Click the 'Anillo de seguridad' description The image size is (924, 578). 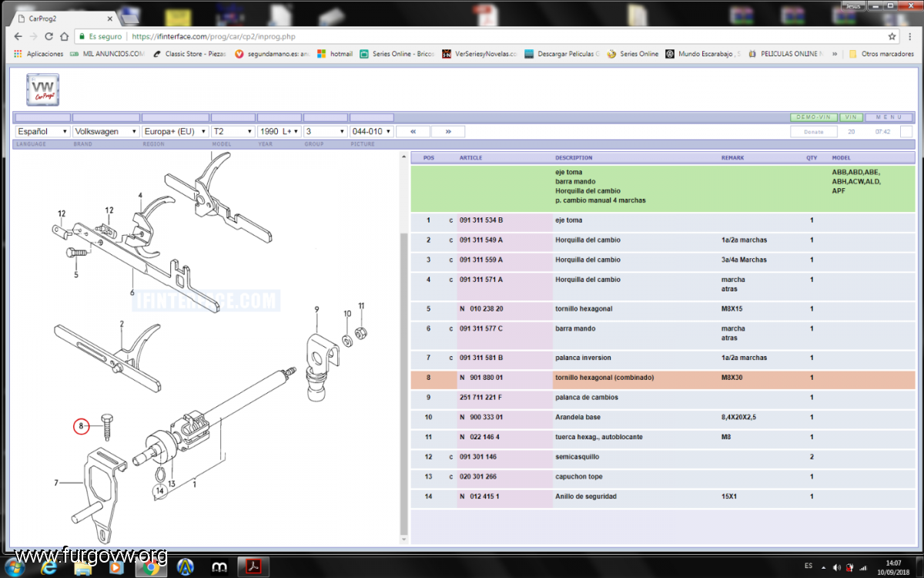585,496
